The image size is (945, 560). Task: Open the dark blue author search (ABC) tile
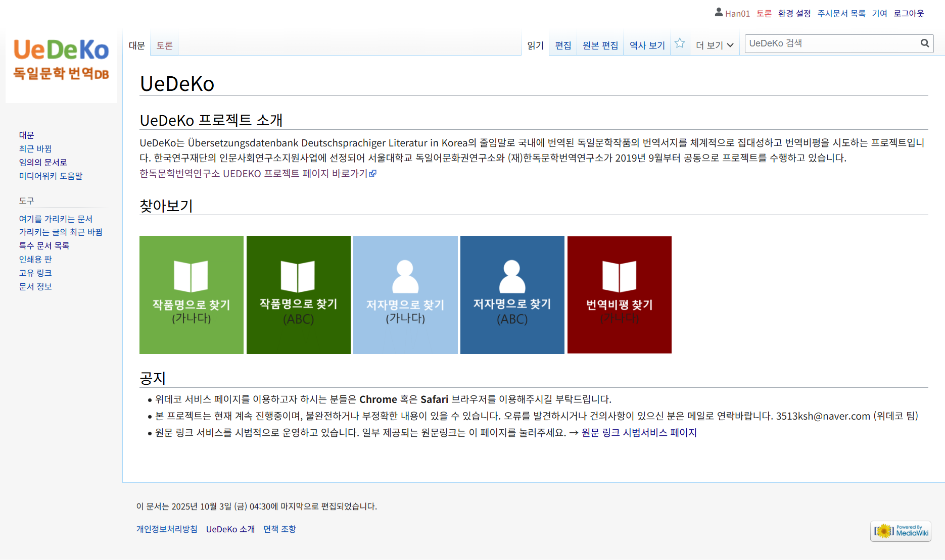[x=512, y=294]
